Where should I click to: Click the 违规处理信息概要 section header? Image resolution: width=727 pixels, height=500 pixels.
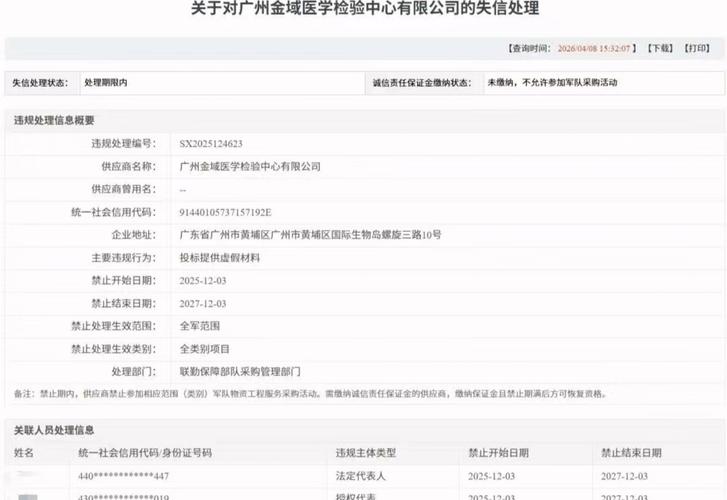tap(54, 121)
